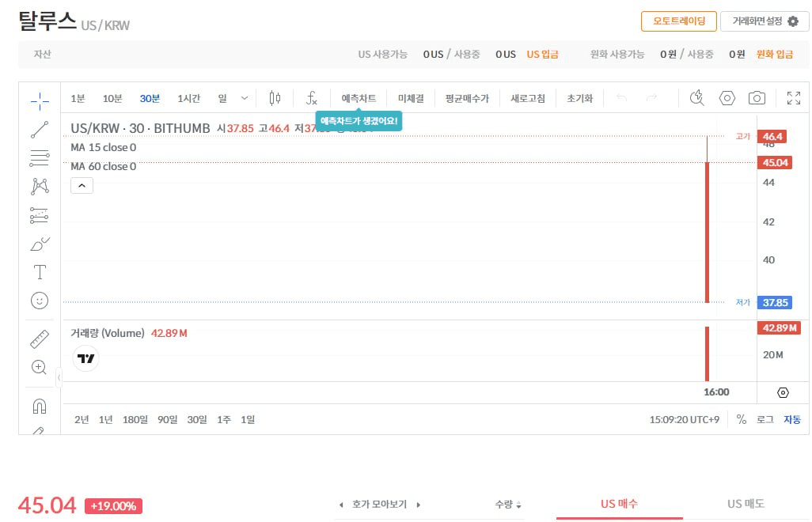Open the price axis settings gear
This screenshot has width=812, height=522.
point(783,392)
